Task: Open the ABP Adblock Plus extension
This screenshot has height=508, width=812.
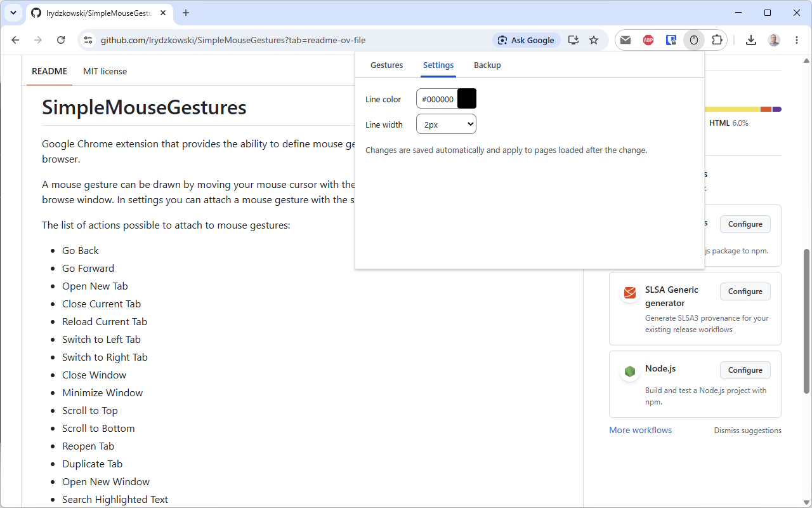Action: (x=648, y=40)
